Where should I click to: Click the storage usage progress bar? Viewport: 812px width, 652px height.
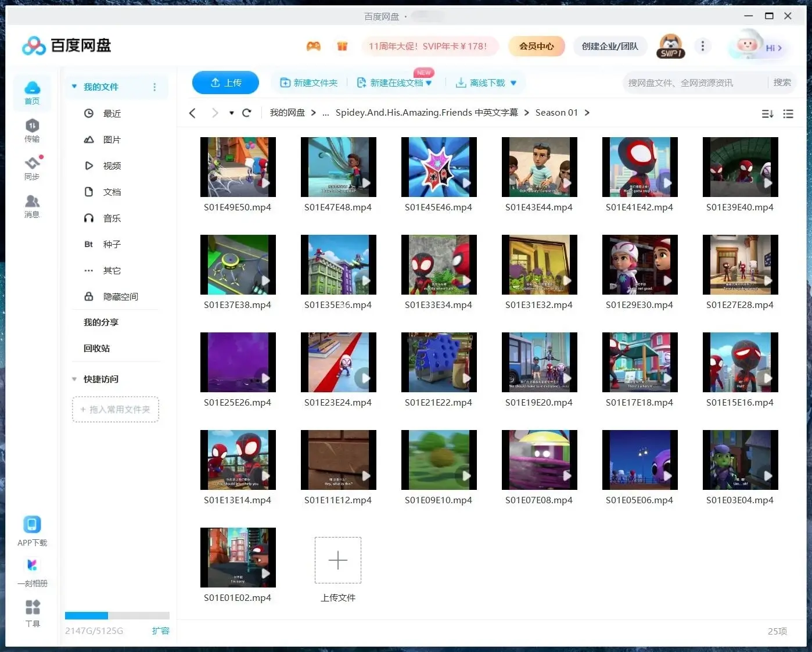[117, 615]
